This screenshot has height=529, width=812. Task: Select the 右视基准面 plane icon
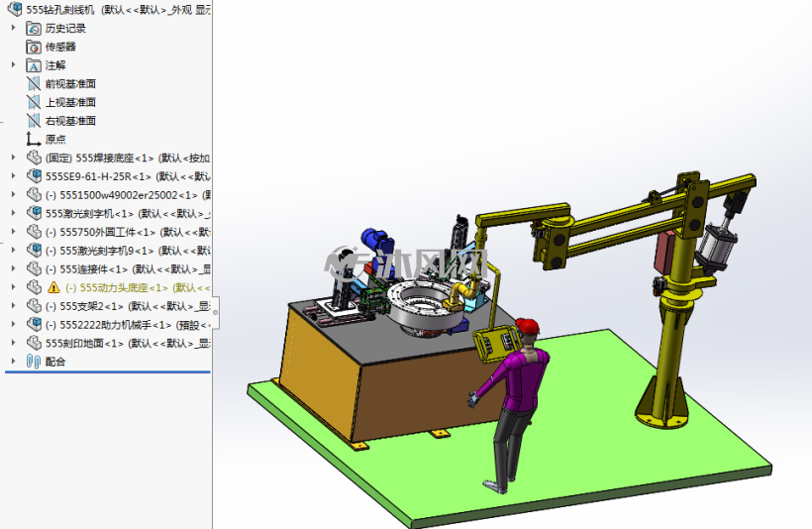34,121
